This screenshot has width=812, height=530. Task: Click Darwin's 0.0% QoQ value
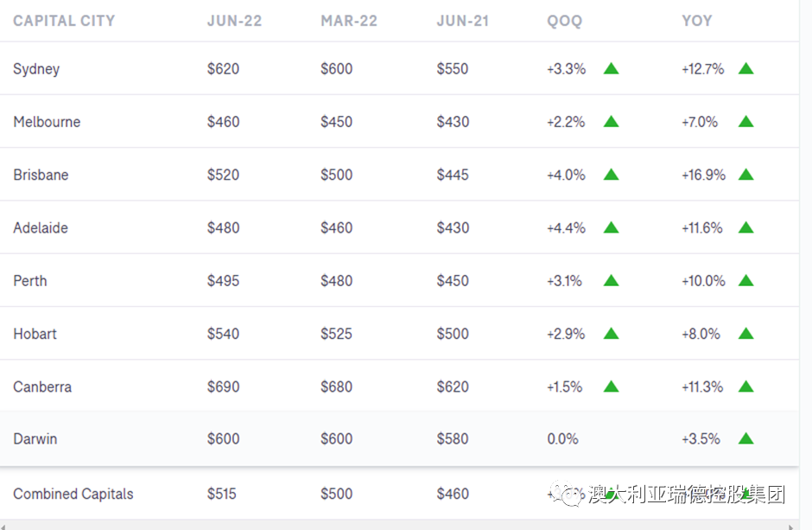pyautogui.click(x=562, y=439)
